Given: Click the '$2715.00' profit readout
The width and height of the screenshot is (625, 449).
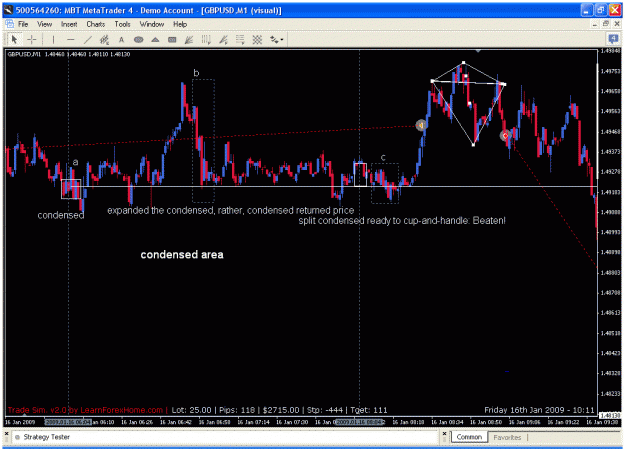Looking at the screenshot, I should 281,410.
